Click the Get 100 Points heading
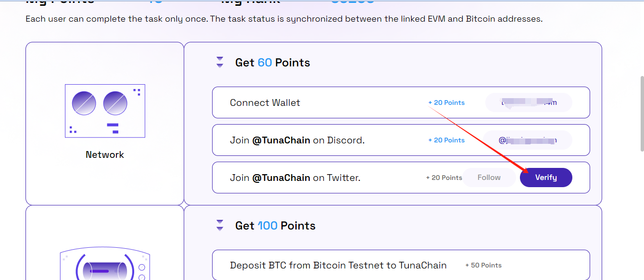This screenshot has width=644, height=280. pyautogui.click(x=275, y=226)
